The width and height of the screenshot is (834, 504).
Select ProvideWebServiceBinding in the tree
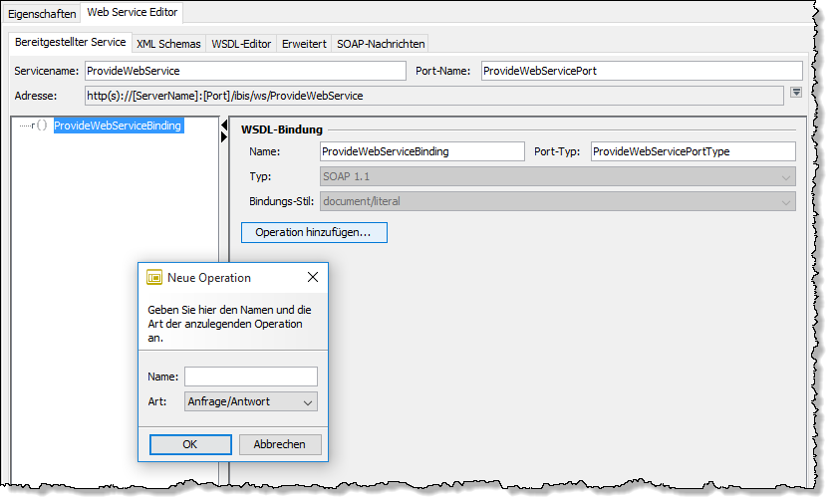click(x=118, y=126)
